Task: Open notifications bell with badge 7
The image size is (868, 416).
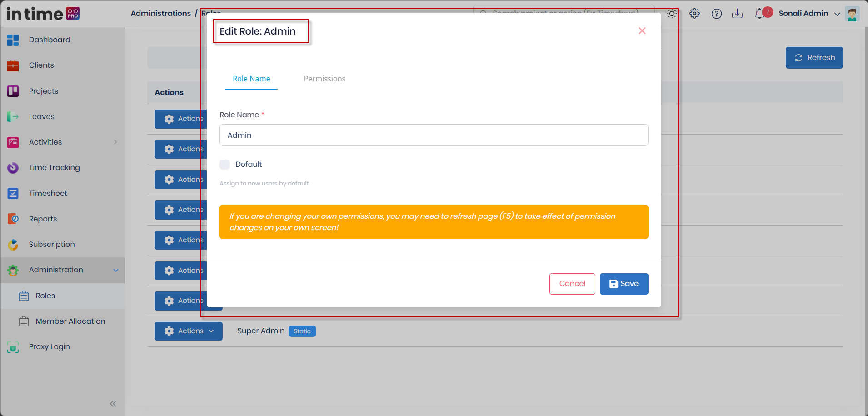Action: 763,13
